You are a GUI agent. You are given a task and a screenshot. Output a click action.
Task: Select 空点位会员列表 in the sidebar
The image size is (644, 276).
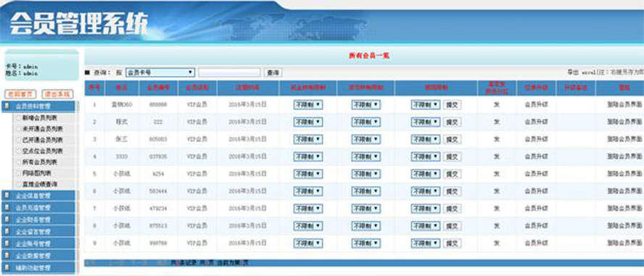tap(42, 151)
